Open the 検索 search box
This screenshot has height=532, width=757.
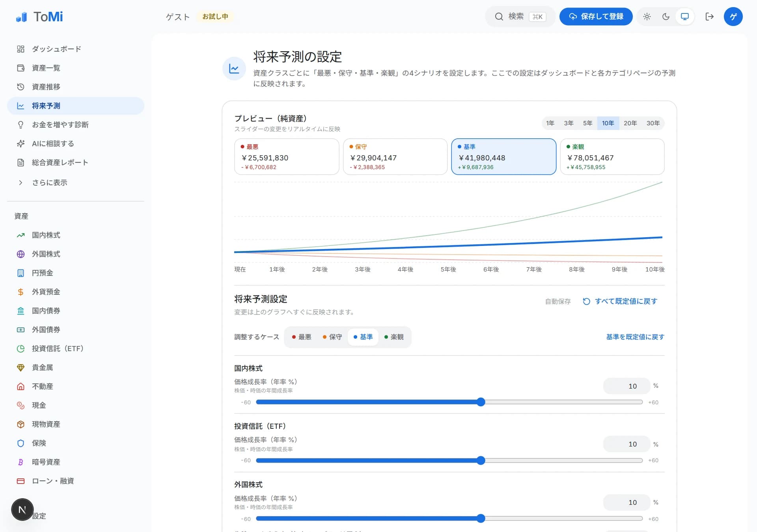[520, 17]
